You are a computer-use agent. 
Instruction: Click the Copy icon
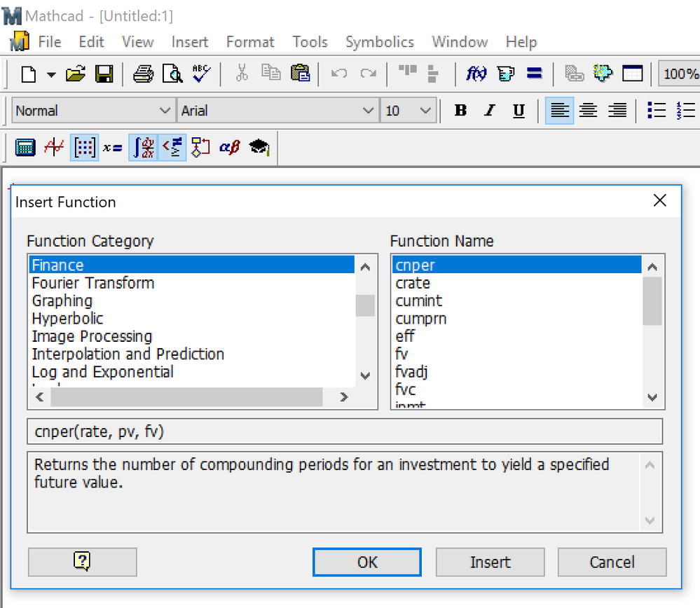click(271, 74)
